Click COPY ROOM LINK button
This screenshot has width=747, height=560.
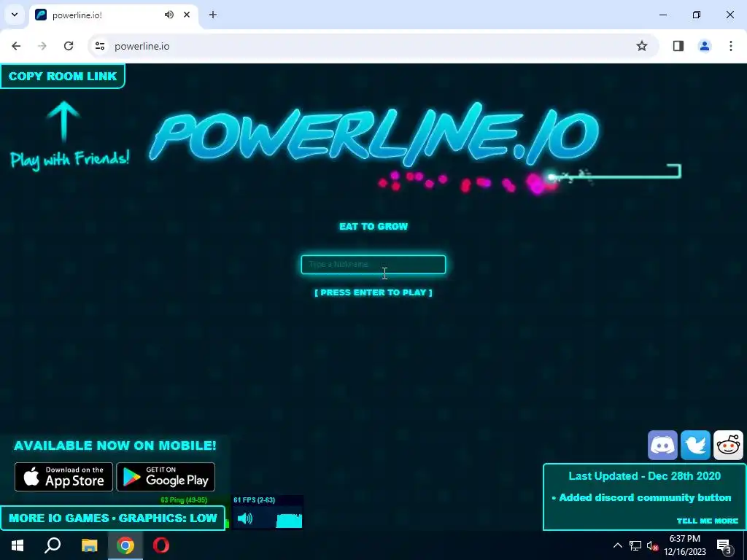63,76
